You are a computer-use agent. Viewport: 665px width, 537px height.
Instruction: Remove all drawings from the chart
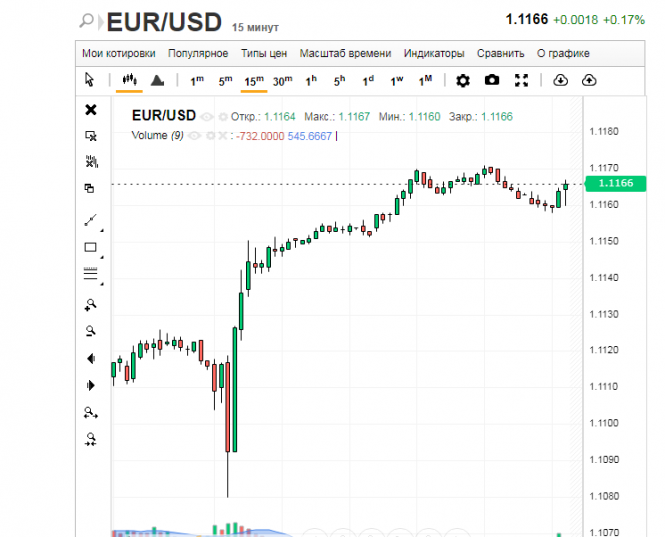click(x=92, y=162)
